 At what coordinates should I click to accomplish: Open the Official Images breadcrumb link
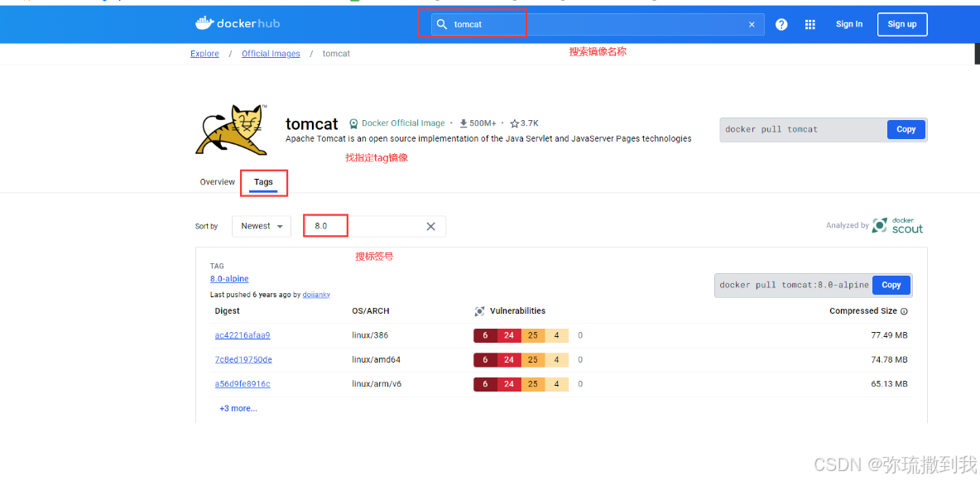271,54
